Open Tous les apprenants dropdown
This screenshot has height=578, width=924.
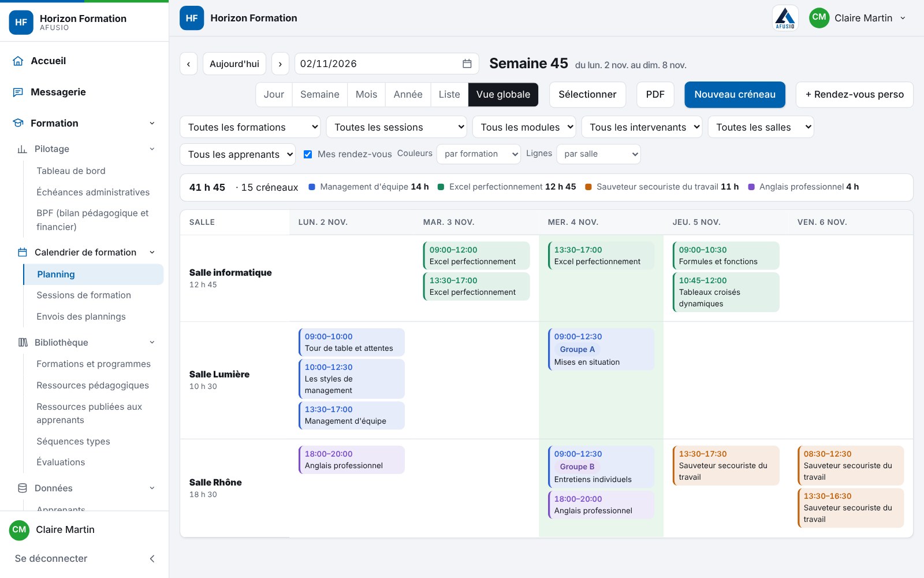pyautogui.click(x=238, y=154)
